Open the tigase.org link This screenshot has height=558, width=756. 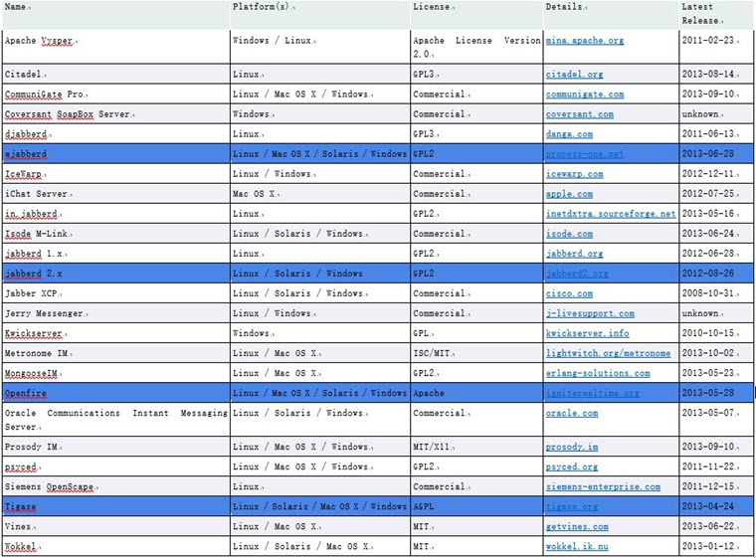572,507
